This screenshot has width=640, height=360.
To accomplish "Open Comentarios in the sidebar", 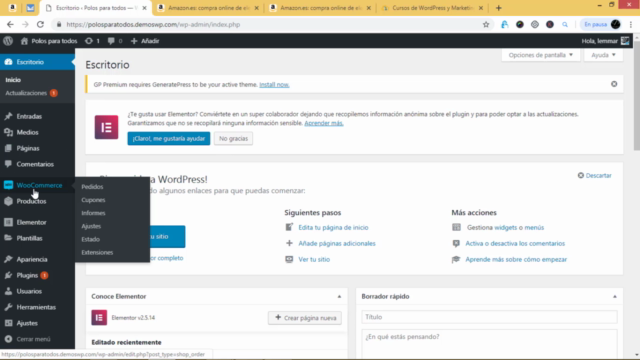I will 35,164.
